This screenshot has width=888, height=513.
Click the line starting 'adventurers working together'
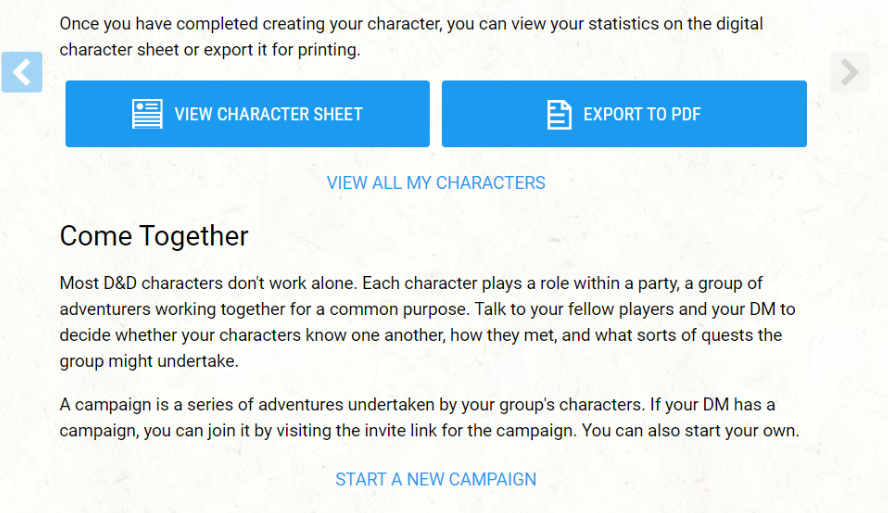click(428, 309)
